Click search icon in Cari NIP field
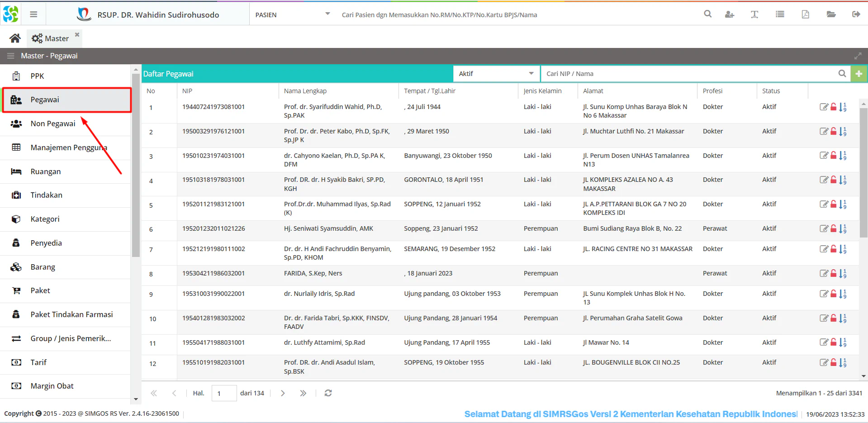The image size is (868, 423). coord(842,74)
